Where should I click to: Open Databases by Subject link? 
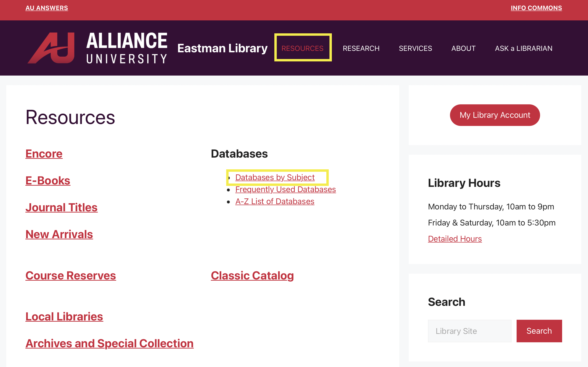[x=275, y=177]
